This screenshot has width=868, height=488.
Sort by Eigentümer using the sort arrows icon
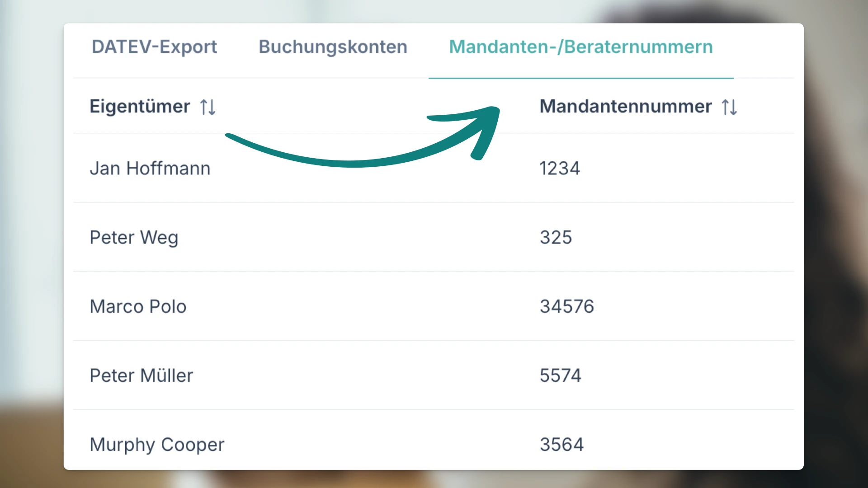208,107
